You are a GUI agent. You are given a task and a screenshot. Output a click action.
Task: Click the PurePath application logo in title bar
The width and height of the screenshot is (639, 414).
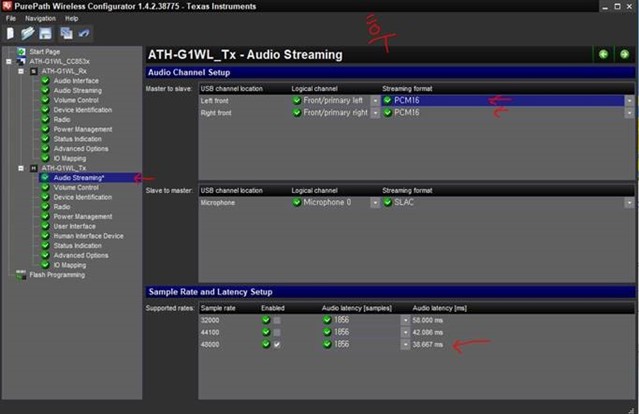tap(7, 6)
